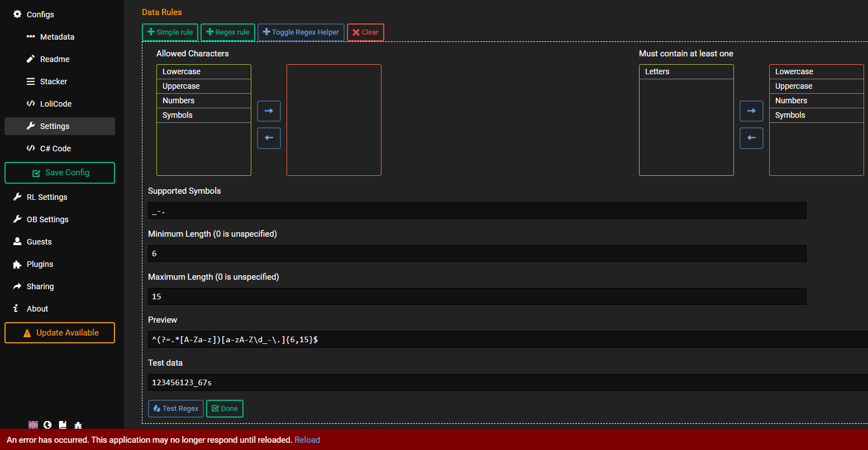
Task: Click the UK flag language icon
Action: pyautogui.click(x=33, y=425)
